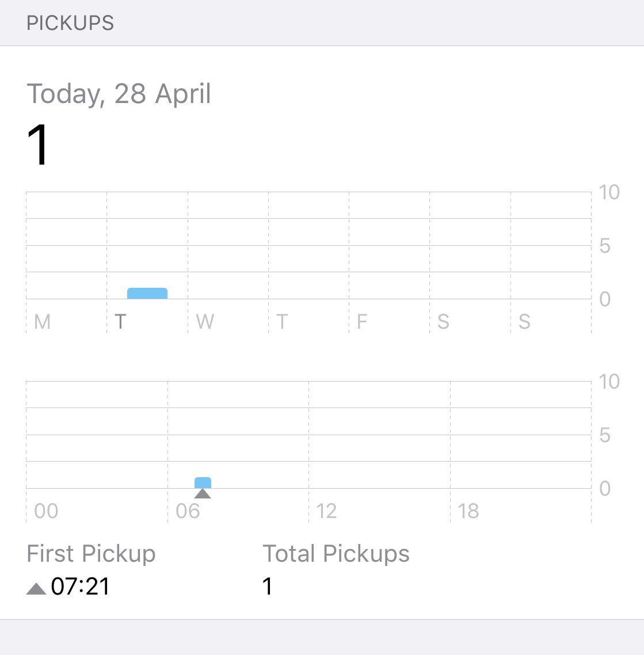Tap the 07:21 first pickup time
644x655 pixels.
pos(80,586)
